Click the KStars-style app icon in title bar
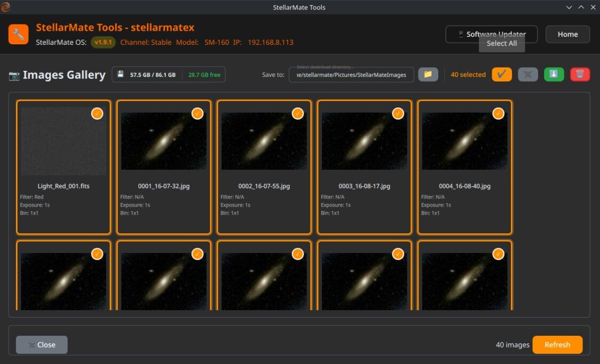Viewport: 600px width, 364px height. pyautogui.click(x=5, y=7)
